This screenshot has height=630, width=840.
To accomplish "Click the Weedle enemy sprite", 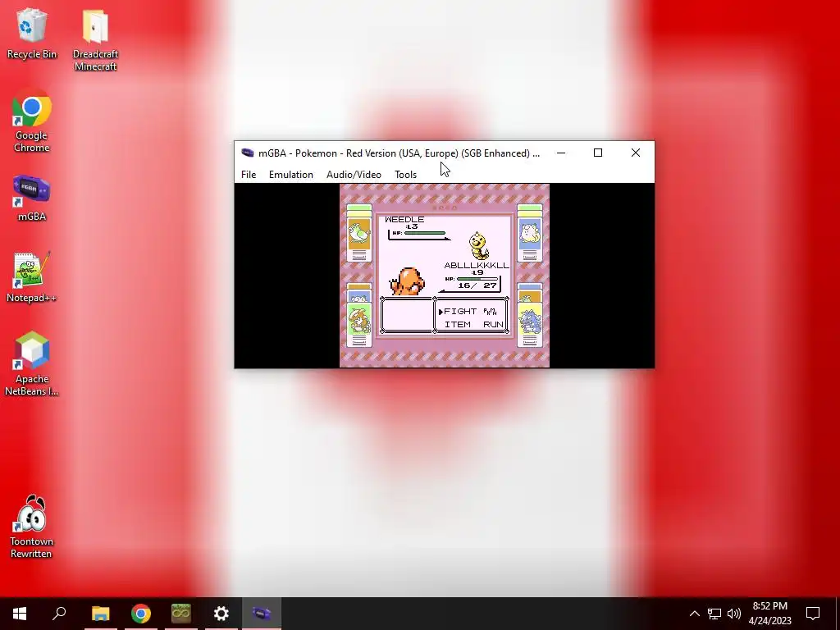I will point(478,246).
